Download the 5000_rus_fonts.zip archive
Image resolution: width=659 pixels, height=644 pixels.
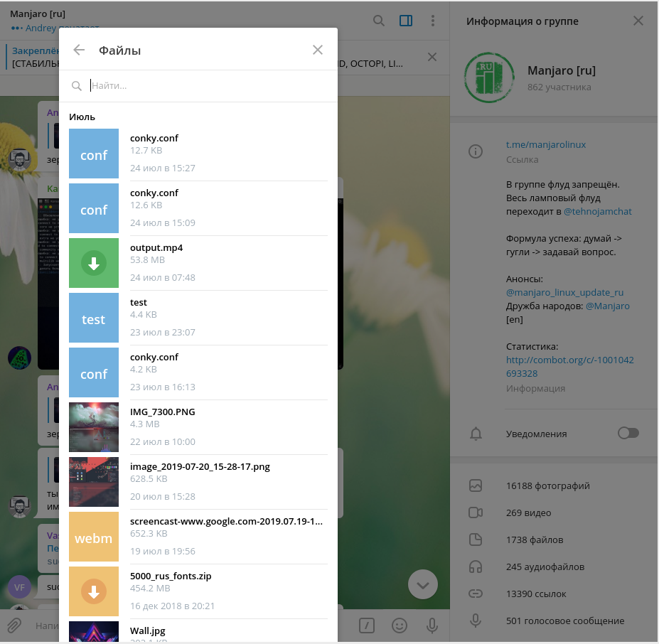click(x=94, y=591)
